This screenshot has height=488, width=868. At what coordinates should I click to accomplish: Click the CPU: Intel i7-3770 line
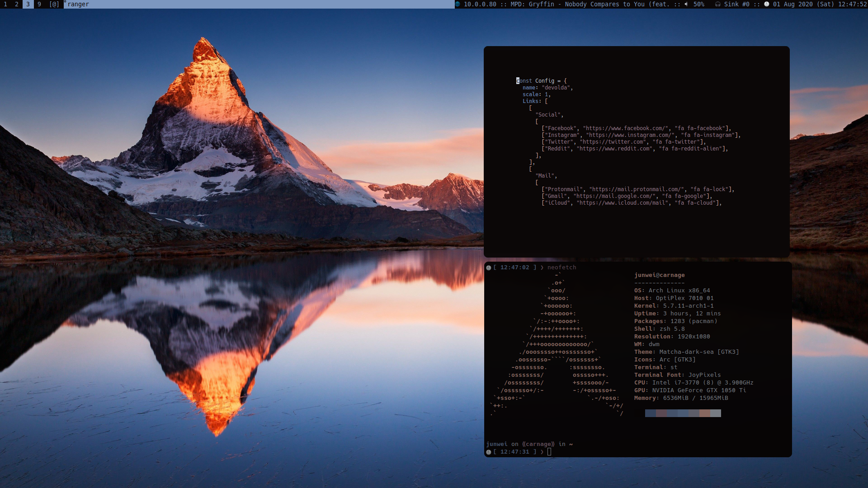tap(693, 383)
